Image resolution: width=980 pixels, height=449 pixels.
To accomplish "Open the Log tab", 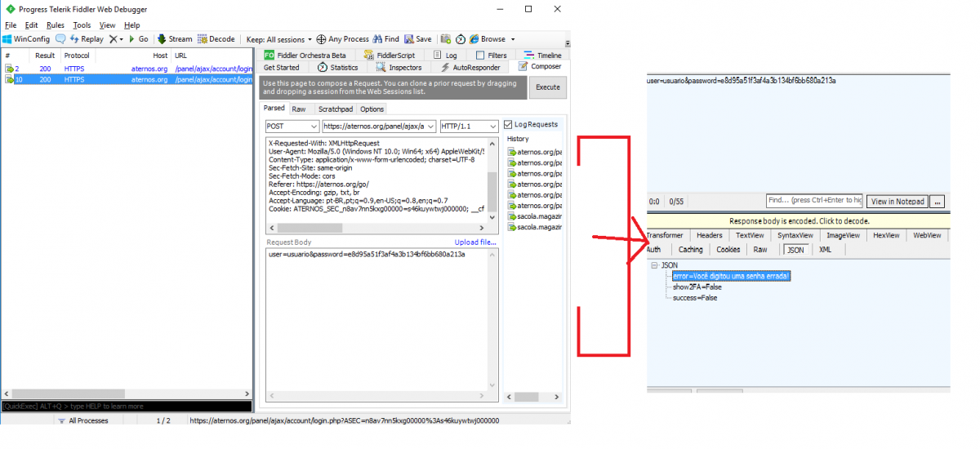I will [445, 56].
